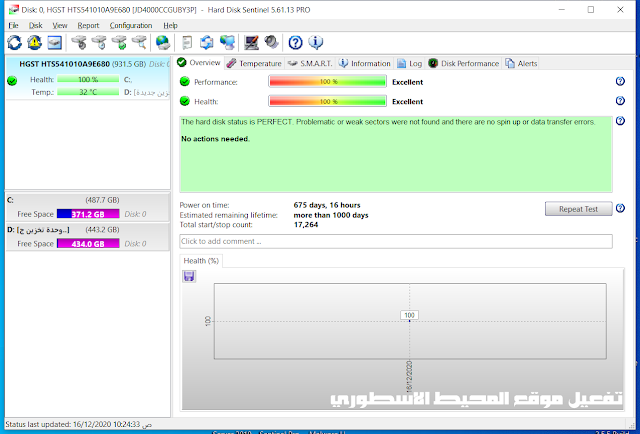This screenshot has width=640, height=434.
Task: Open the Configuration menu
Action: pyautogui.click(x=131, y=25)
